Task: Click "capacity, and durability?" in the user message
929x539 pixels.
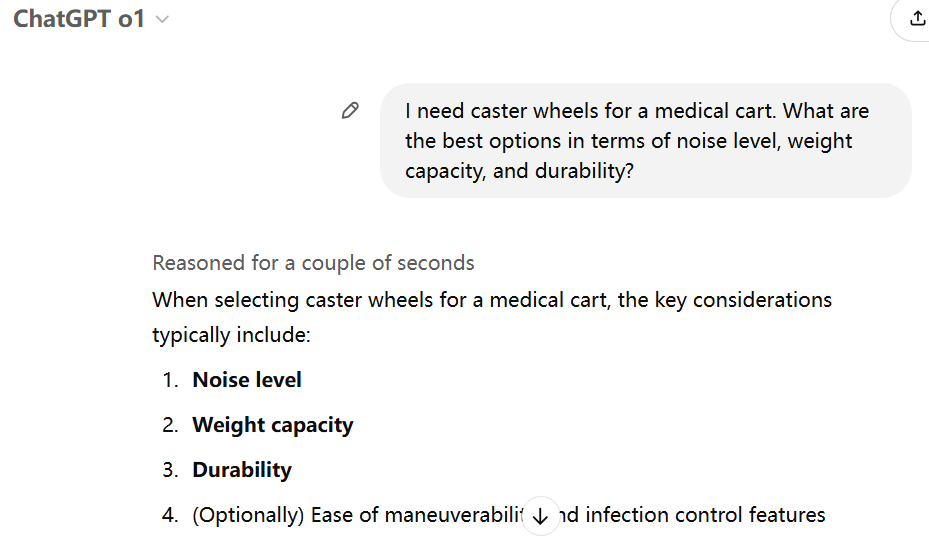Action: 519,171
